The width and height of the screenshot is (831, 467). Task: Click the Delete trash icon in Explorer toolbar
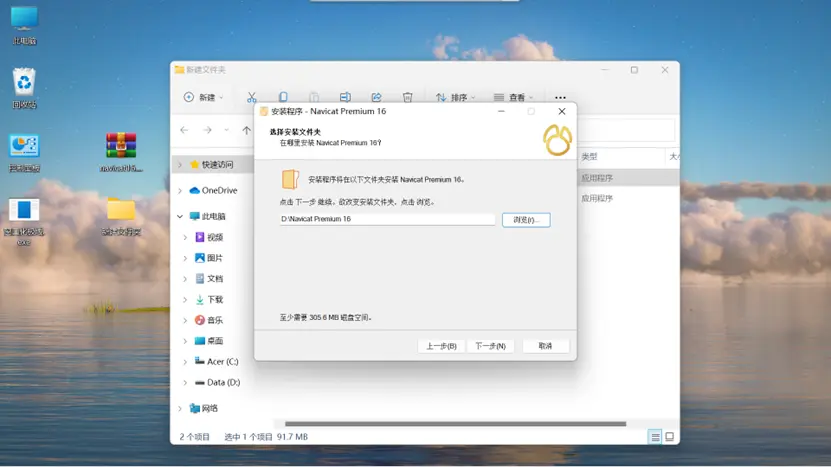coord(408,97)
